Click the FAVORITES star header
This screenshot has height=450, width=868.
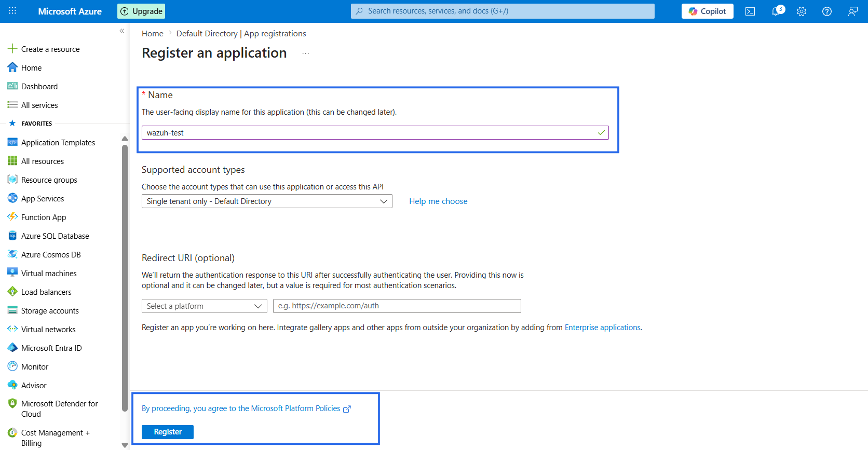pos(30,124)
